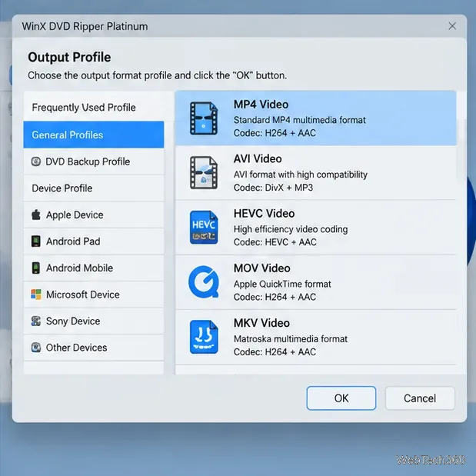Screen dimensions: 476x476
Task: Open the Frequently Used Profile category
Action: (x=94, y=107)
